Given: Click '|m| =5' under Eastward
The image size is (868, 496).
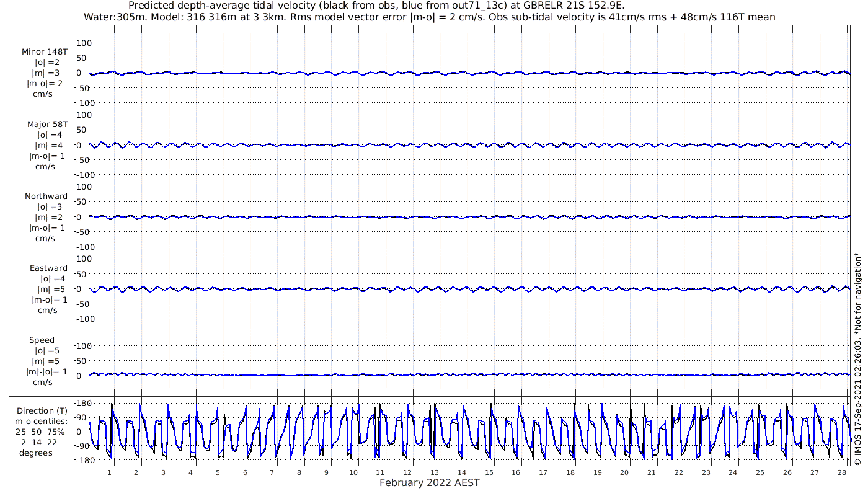Looking at the screenshot, I should point(48,289).
